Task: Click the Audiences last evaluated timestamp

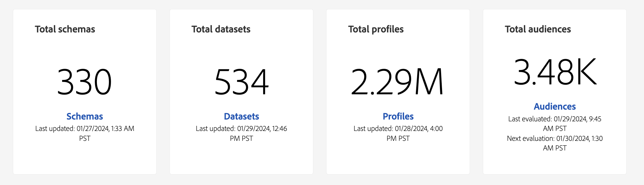Action: point(555,123)
